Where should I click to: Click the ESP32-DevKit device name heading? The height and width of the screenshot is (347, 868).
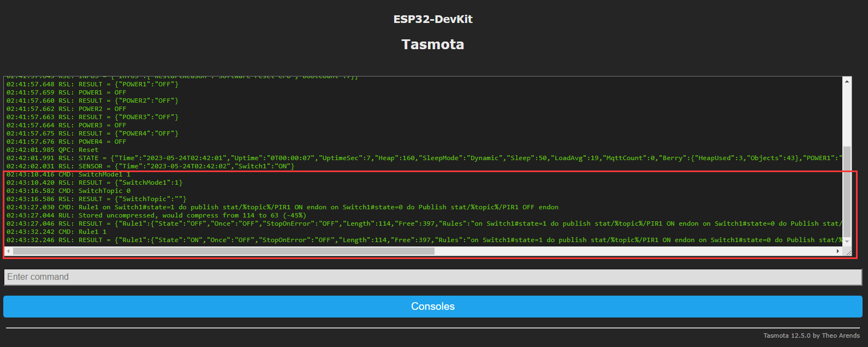click(433, 19)
